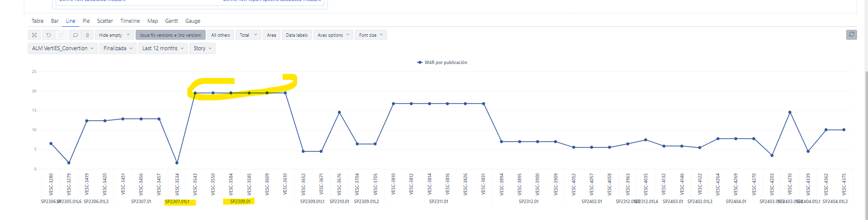Click the VESC-3810 data point
This screenshot has height=220, width=868.
point(394,104)
